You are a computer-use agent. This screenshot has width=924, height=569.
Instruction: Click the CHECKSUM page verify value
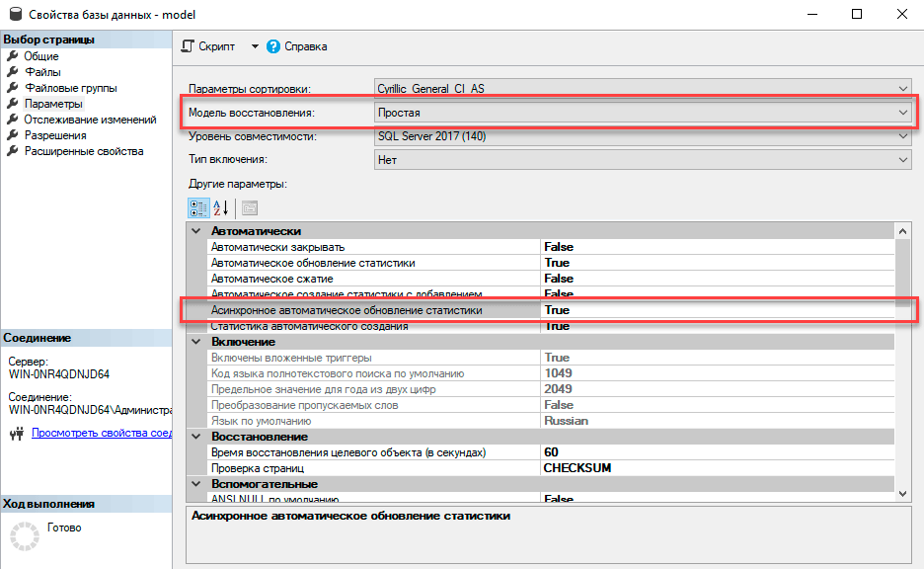pos(577,468)
